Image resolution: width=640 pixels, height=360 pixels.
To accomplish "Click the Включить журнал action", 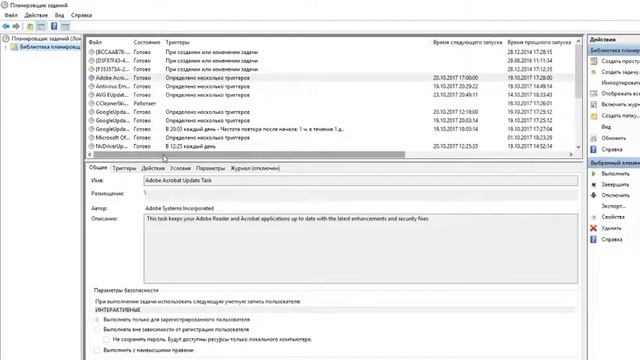I will click(615, 105).
